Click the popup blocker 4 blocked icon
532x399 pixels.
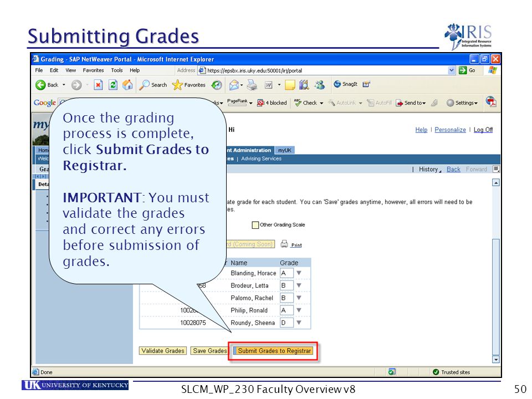point(260,103)
